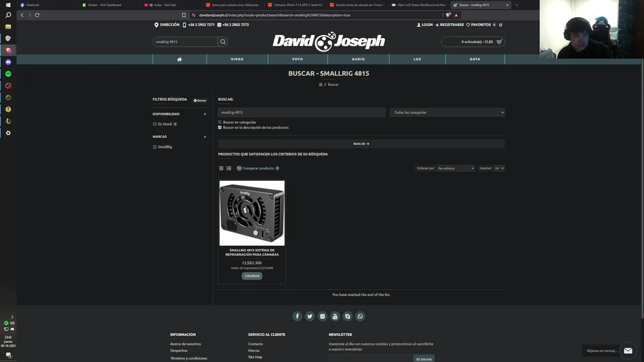Reload the page with refresh icon
This screenshot has width=644, height=362.
tap(37, 15)
